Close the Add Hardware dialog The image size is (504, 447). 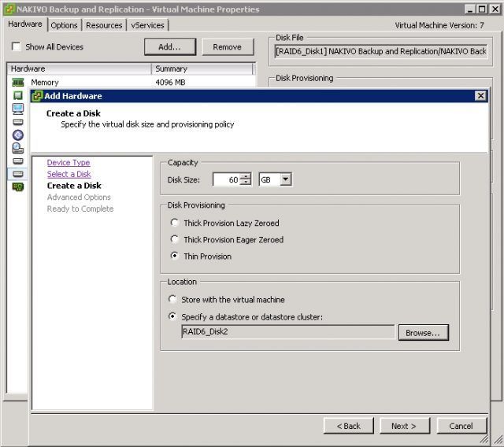[480, 96]
